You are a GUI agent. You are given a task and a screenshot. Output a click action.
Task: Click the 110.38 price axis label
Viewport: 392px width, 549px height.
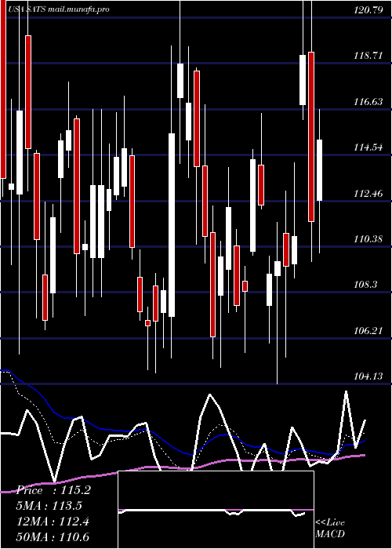coord(368,239)
